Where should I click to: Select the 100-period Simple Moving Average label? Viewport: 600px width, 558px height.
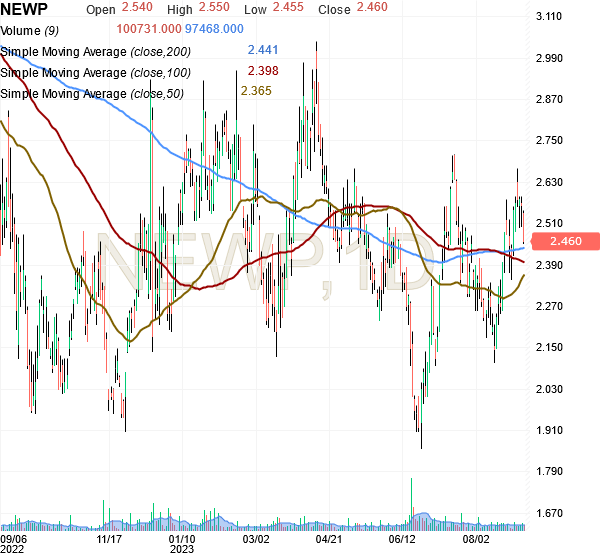[x=95, y=72]
